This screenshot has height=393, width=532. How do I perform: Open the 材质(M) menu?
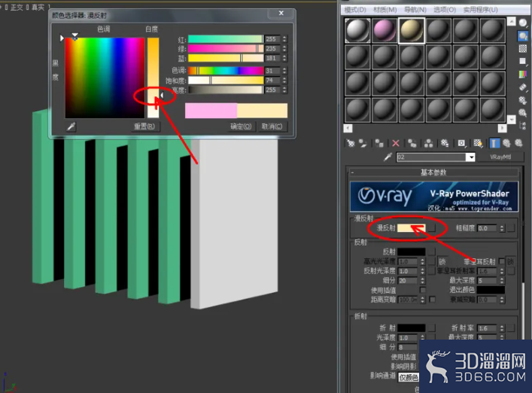(385, 10)
